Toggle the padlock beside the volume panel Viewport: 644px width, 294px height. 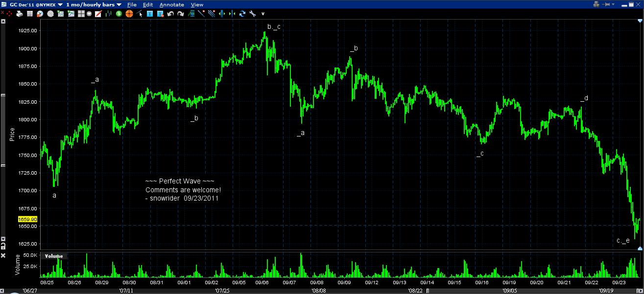click(3, 246)
